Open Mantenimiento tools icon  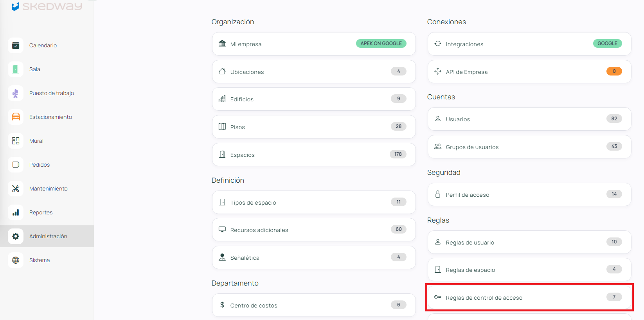click(16, 189)
